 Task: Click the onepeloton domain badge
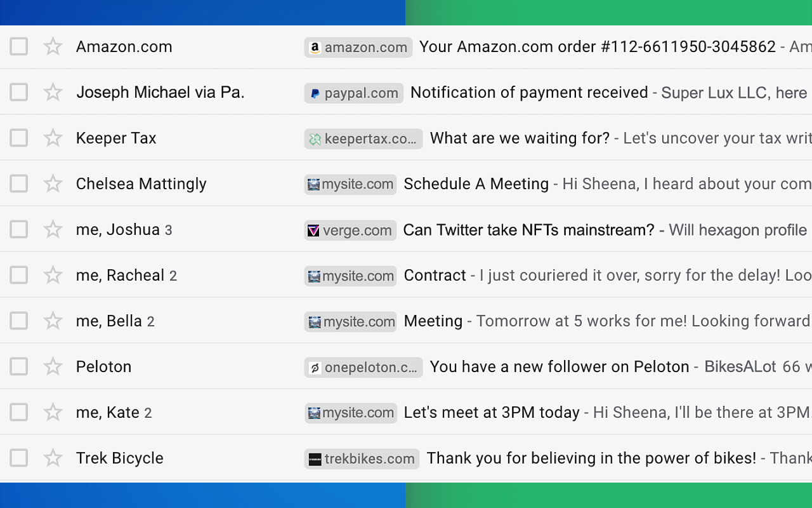point(363,367)
